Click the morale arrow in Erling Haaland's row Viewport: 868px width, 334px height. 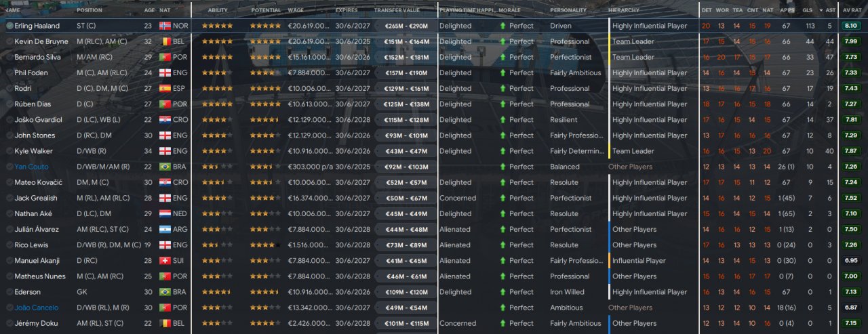click(x=502, y=26)
